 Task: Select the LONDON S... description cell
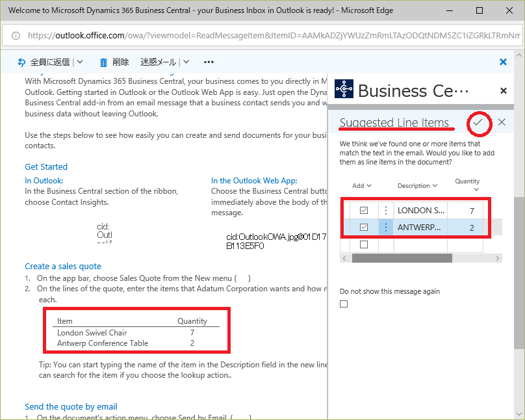420,211
